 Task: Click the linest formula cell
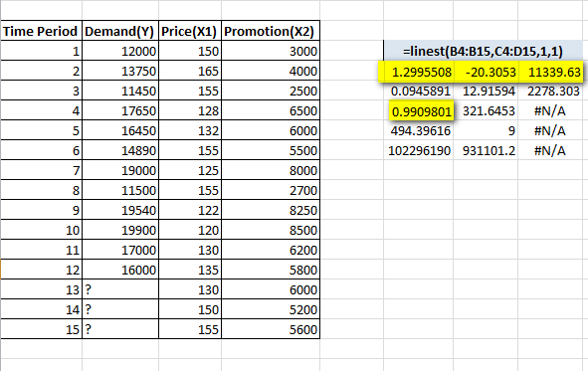[x=483, y=51]
